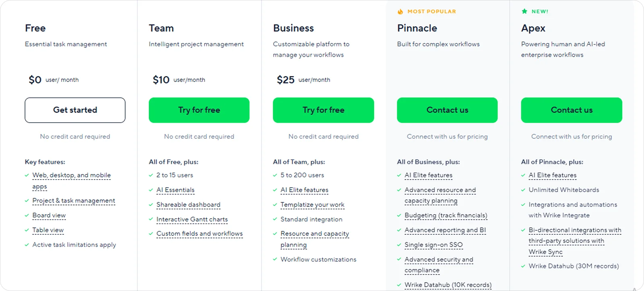Click Contact us under the Apex plan
This screenshot has height=291, width=644.
tap(572, 110)
